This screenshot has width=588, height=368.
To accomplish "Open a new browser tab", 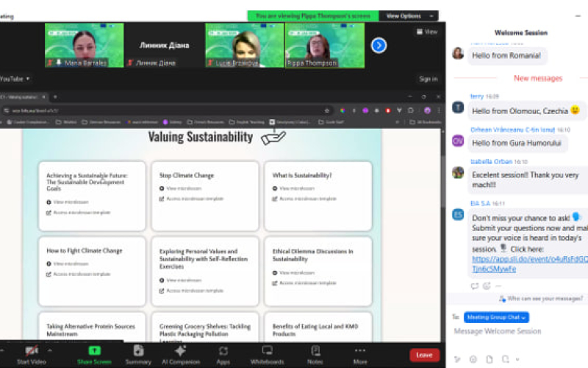I will (x=55, y=97).
